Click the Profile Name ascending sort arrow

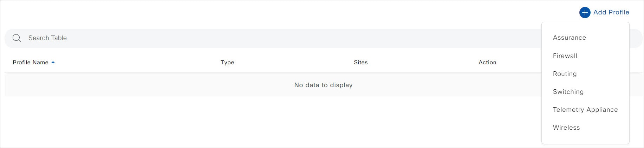pos(53,62)
